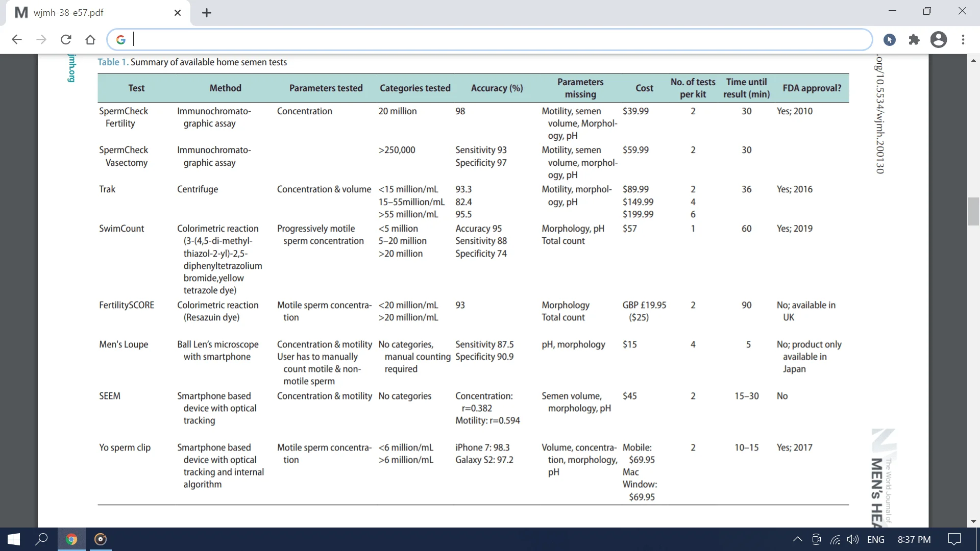Screen dimensions: 980x551
Task: Select the wjmh-38-e57.pdf tab
Action: click(x=97, y=13)
